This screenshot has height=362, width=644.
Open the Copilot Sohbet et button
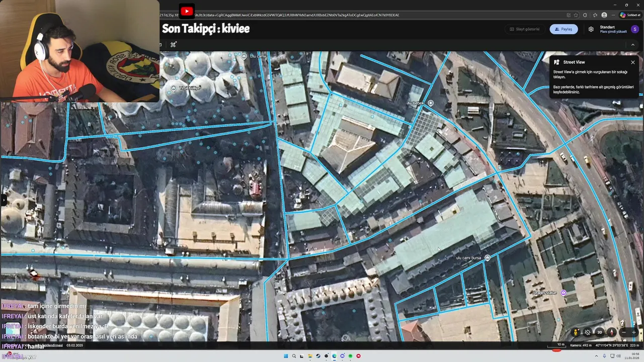(x=630, y=15)
